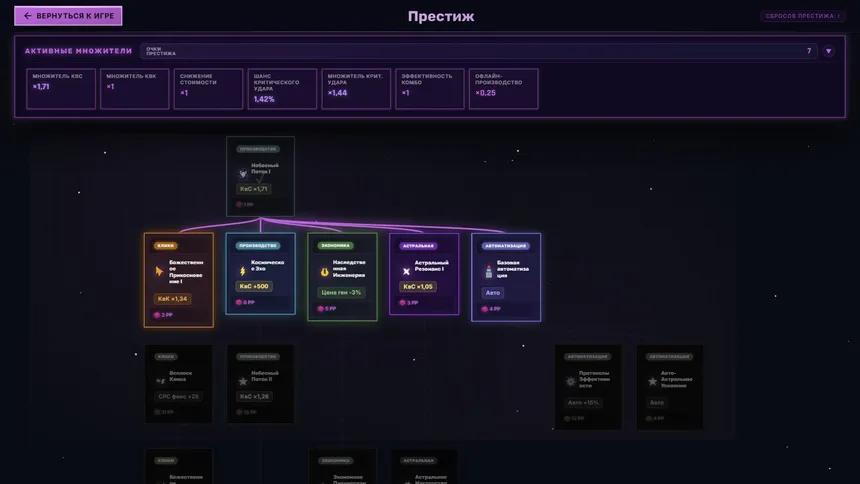Select the Базовая автоматизация upgrade title
Screen dimensions: 860x484
point(513,269)
